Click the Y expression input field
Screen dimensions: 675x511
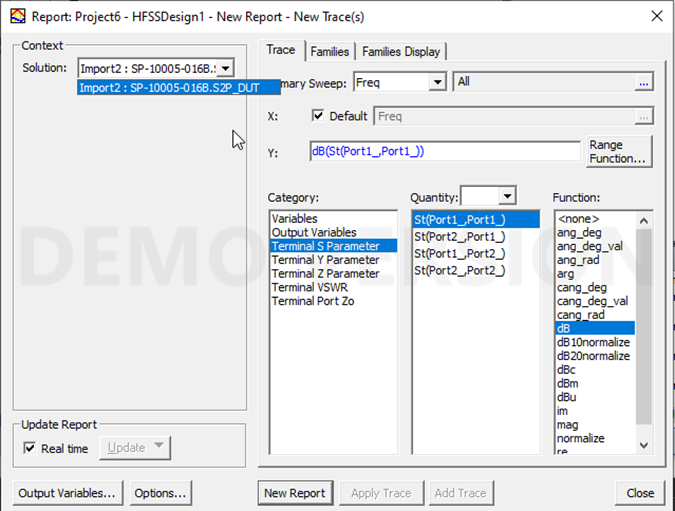[x=444, y=152]
